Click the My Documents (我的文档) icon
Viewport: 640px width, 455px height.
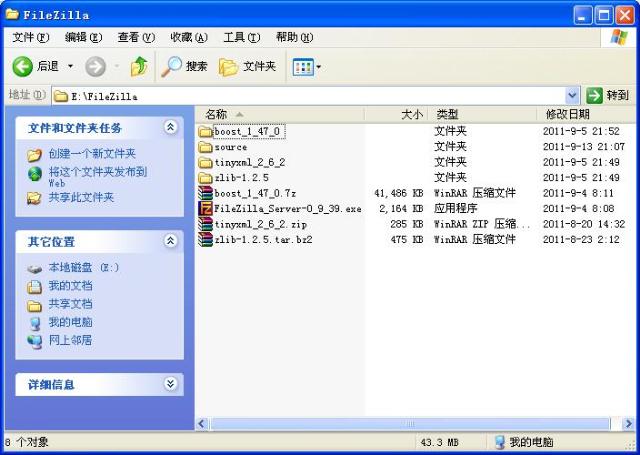34,287
